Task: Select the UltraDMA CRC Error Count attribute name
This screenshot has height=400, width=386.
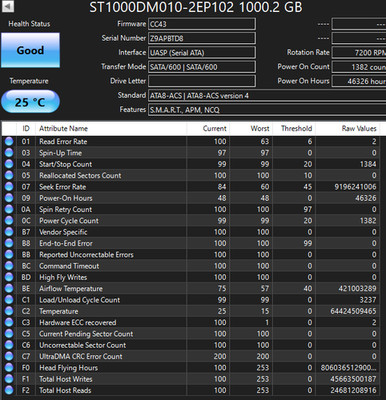Action: (81, 357)
